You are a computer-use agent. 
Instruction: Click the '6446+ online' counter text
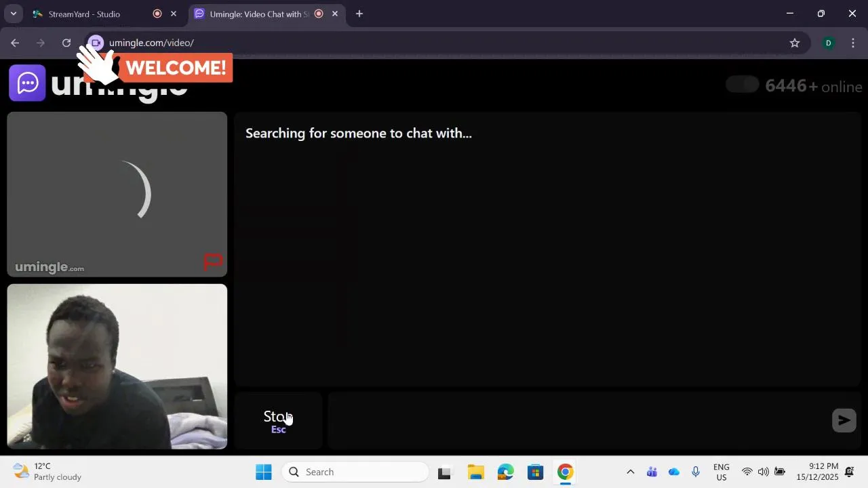[814, 86]
